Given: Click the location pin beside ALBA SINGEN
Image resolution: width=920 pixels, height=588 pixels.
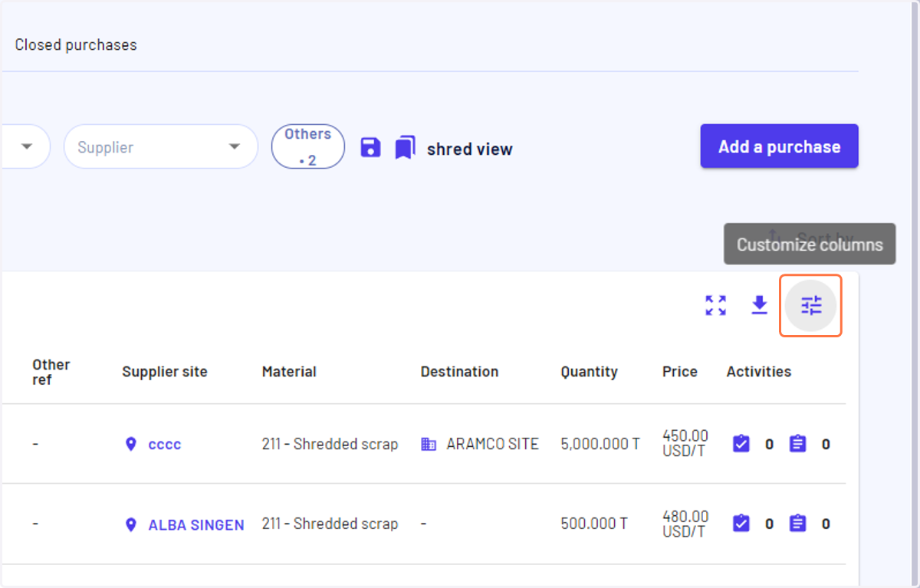Looking at the screenshot, I should click(131, 524).
